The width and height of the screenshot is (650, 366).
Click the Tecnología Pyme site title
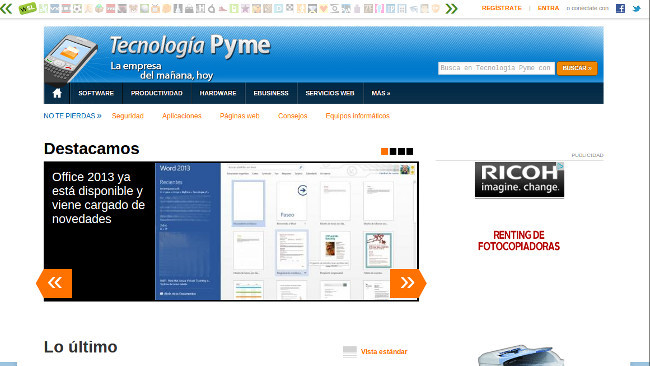tap(190, 45)
